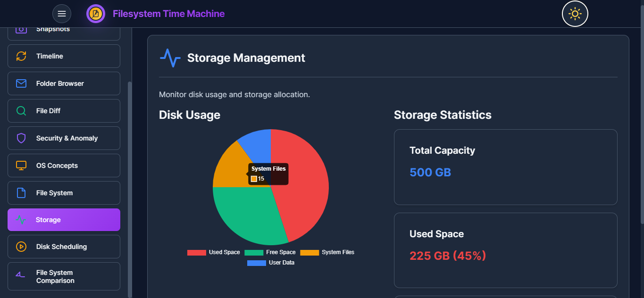Toggle light mode with the sun icon
The height and width of the screenshot is (298, 644).
[575, 14]
